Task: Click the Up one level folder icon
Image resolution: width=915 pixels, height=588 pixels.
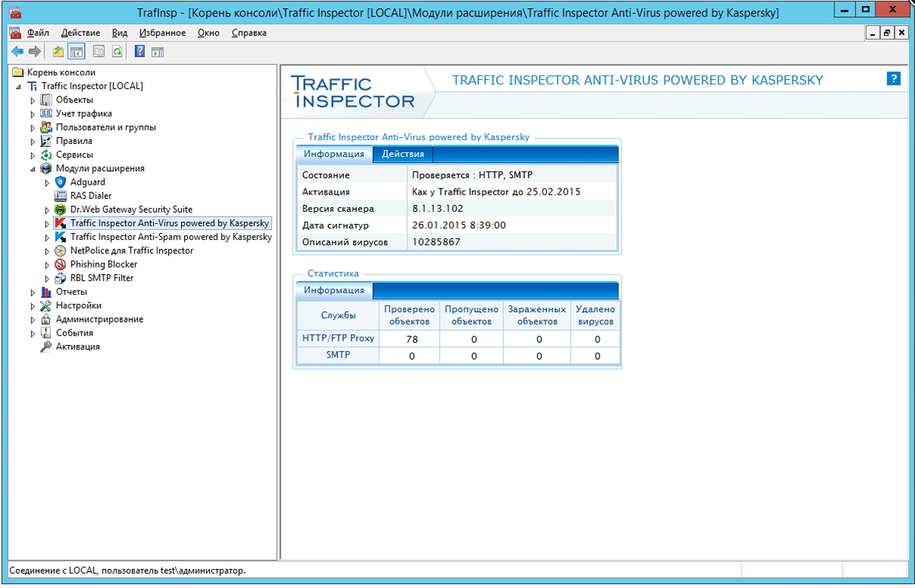Action: tap(58, 51)
